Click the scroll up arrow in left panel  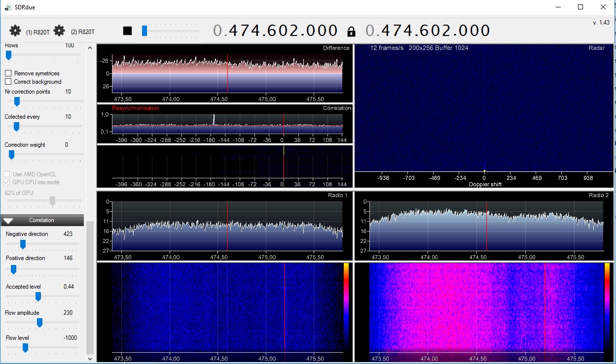coord(90,48)
